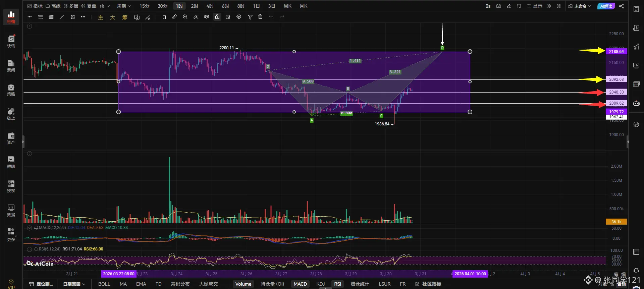The image size is (644, 289).
Task: Click the share icon at the top right
Action: 622,6
